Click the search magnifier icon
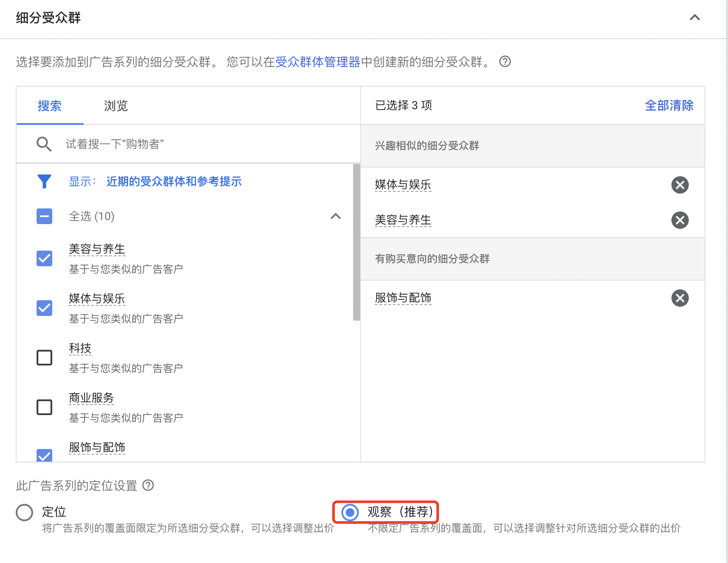This screenshot has height=563, width=728. coord(44,144)
